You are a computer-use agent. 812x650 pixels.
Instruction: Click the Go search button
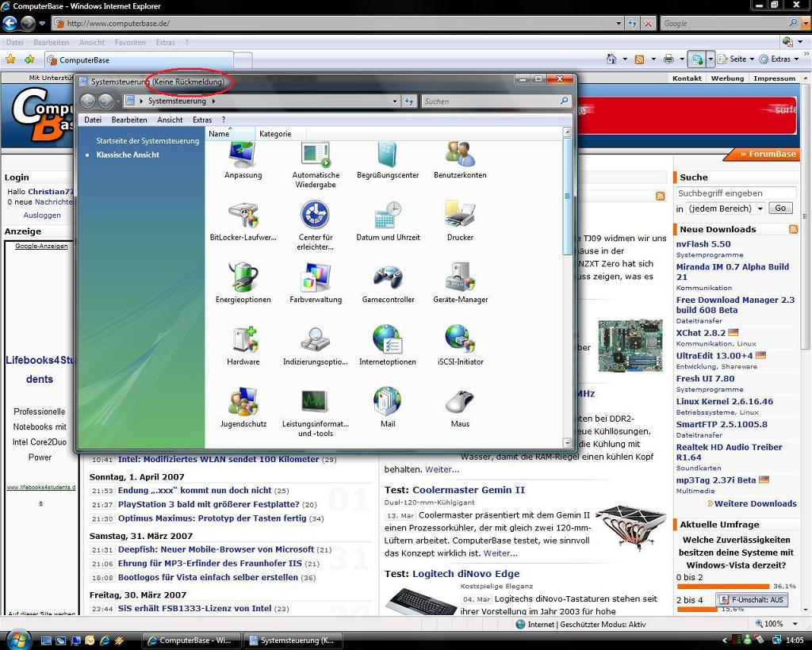[780, 208]
